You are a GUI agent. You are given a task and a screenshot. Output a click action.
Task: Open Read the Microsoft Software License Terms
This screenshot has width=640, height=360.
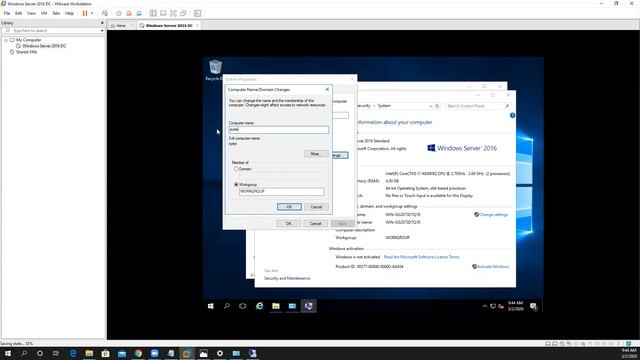pyautogui.click(x=422, y=257)
